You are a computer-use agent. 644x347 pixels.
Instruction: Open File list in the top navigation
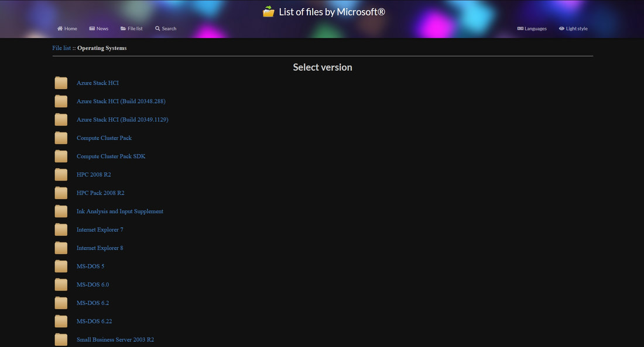click(132, 29)
